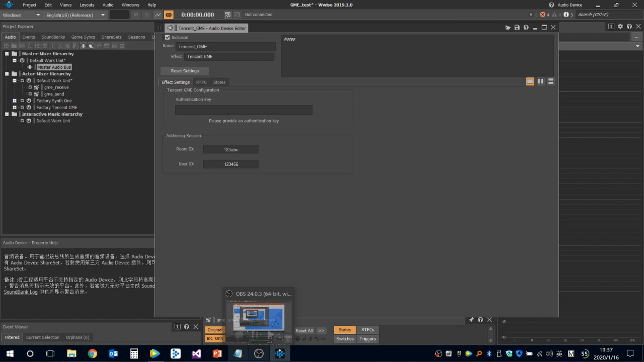
Task: Toggle the Inclusion checkbox for Tencent_GME
Action: coord(168,37)
